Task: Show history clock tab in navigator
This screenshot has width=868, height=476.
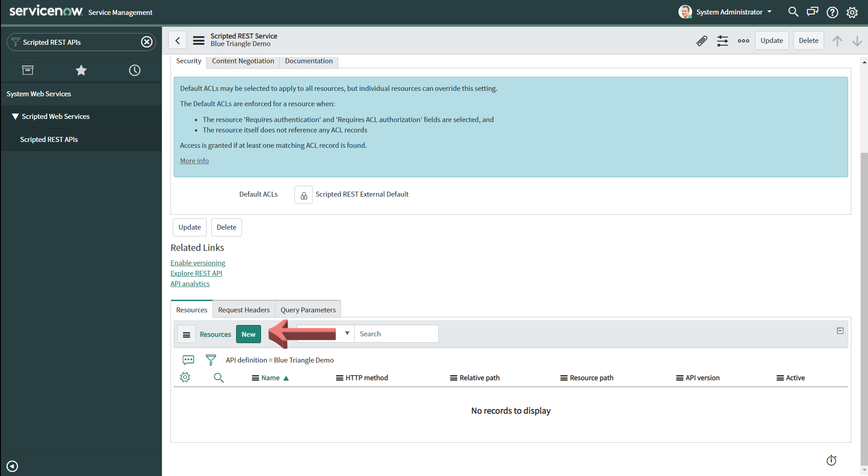Action: 134,70
